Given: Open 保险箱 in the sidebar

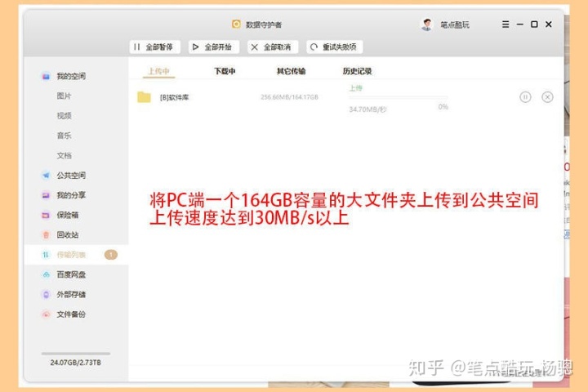Looking at the screenshot, I should 68,216.
